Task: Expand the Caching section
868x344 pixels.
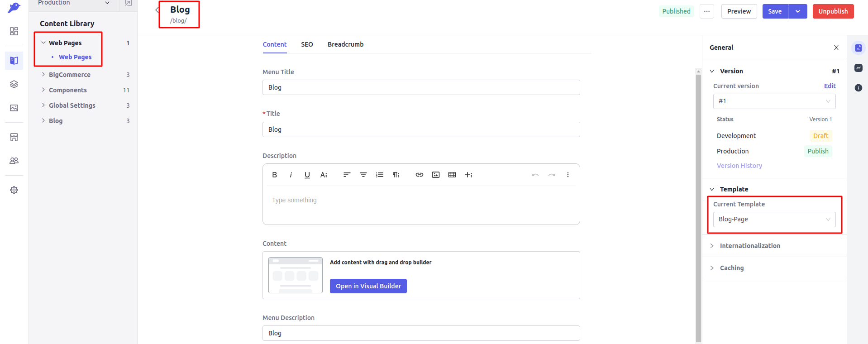Action: pos(712,268)
